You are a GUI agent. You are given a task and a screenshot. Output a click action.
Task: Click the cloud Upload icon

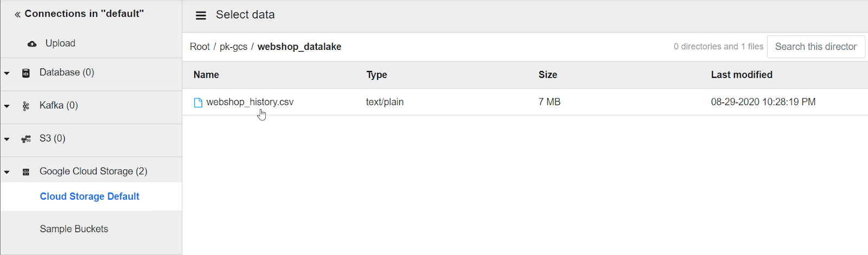[x=32, y=44]
